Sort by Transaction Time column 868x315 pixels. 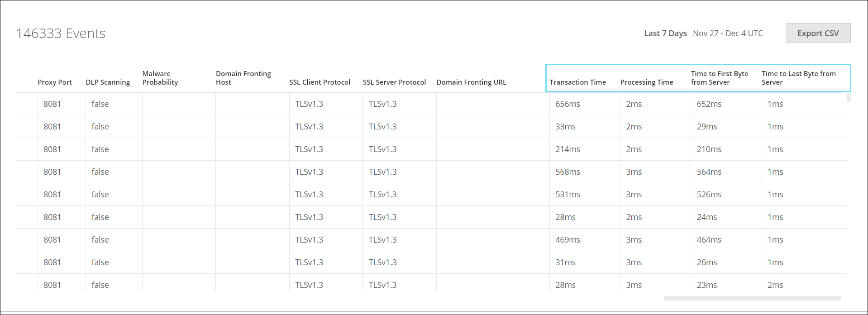[577, 82]
